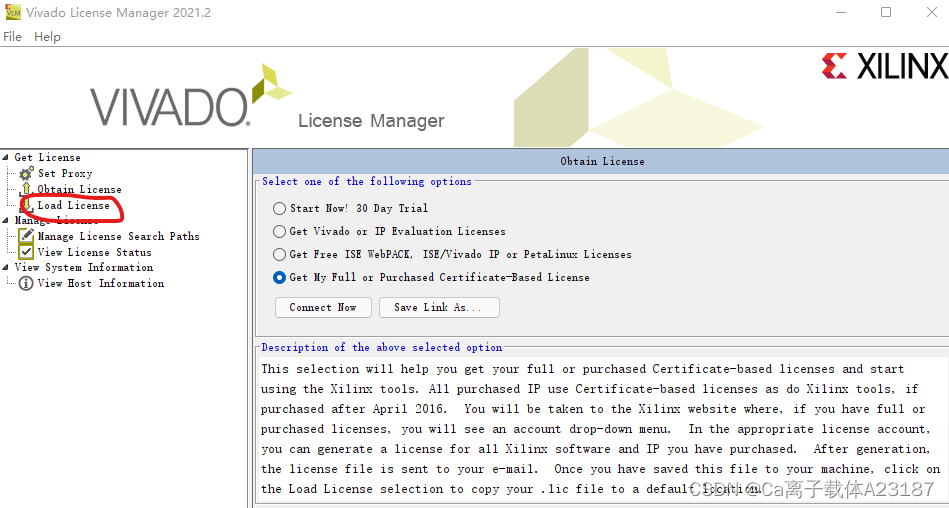This screenshot has height=508, width=949.
Task: Click the Save Link As... button
Action: (439, 308)
